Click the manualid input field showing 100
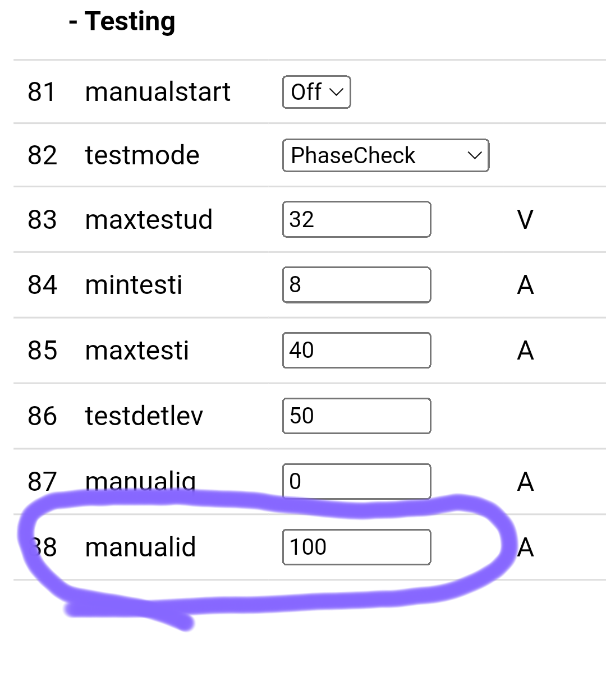This screenshot has width=606, height=700. [x=357, y=547]
